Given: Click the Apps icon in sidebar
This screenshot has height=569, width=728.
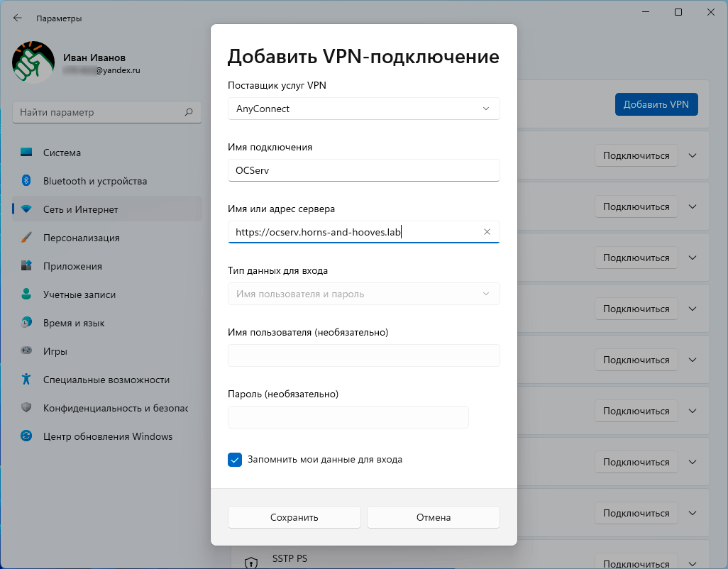Looking at the screenshot, I should [26, 266].
